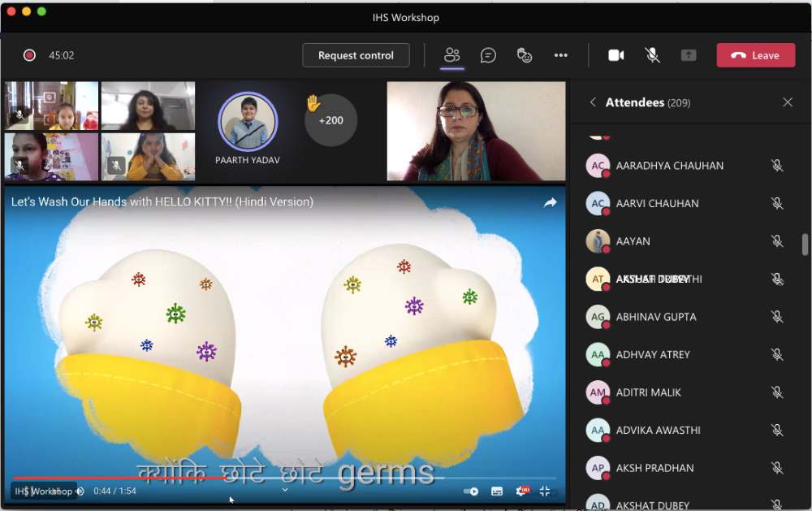The width and height of the screenshot is (812, 511).
Task: Open the meeting chat icon
Action: click(488, 55)
